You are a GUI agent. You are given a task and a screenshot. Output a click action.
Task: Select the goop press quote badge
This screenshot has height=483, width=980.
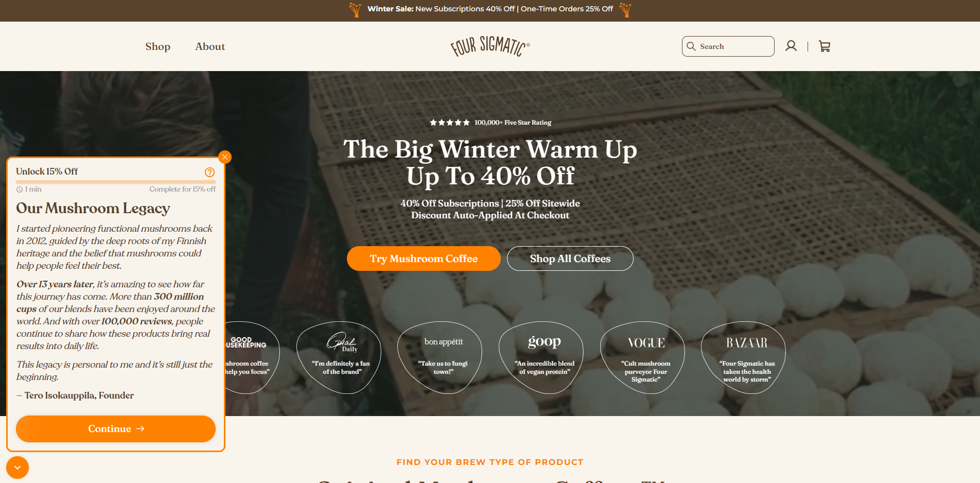544,358
